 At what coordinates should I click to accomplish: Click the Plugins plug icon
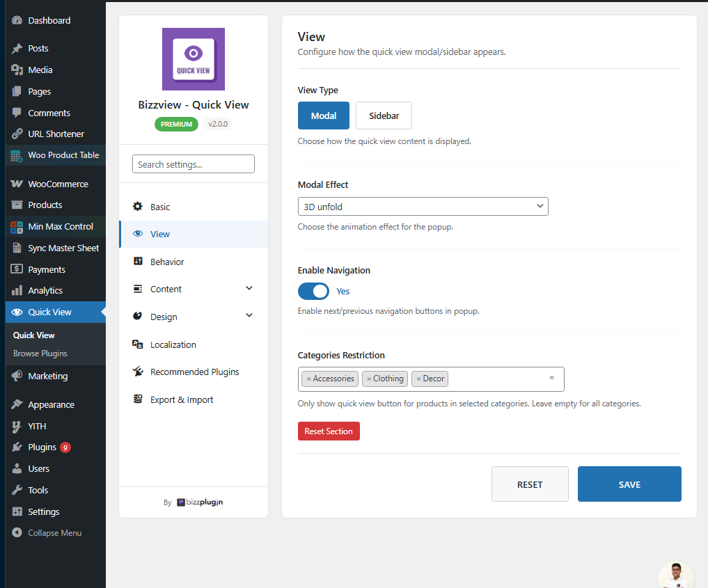[x=17, y=447]
